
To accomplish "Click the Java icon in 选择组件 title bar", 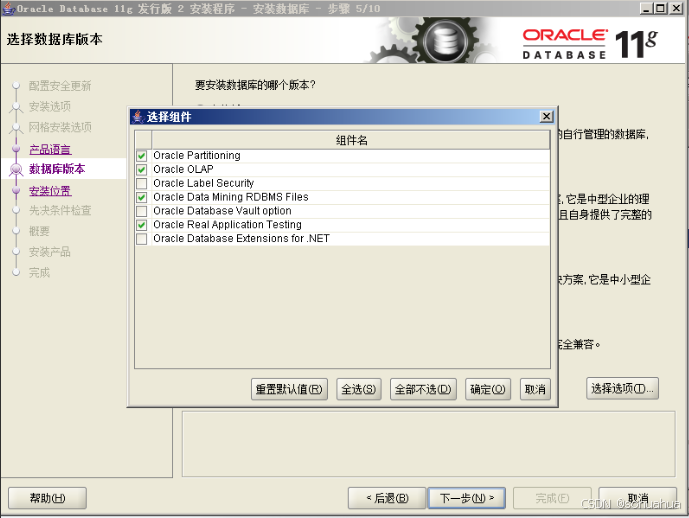I will 138,116.
